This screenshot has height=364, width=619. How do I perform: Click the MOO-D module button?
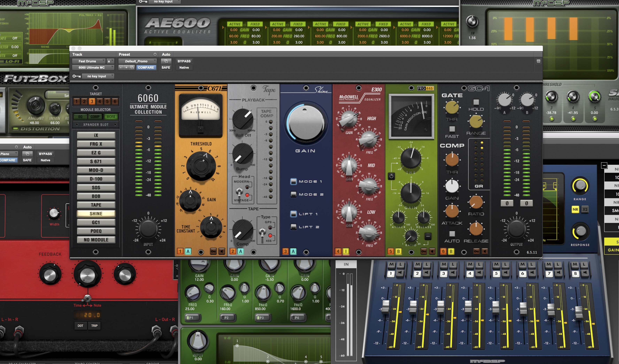(x=96, y=170)
